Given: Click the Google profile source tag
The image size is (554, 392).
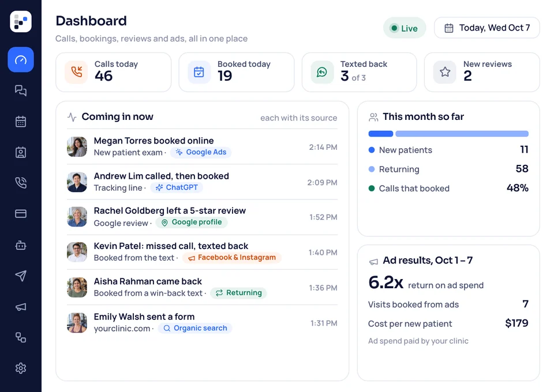Looking at the screenshot, I should (x=192, y=223).
